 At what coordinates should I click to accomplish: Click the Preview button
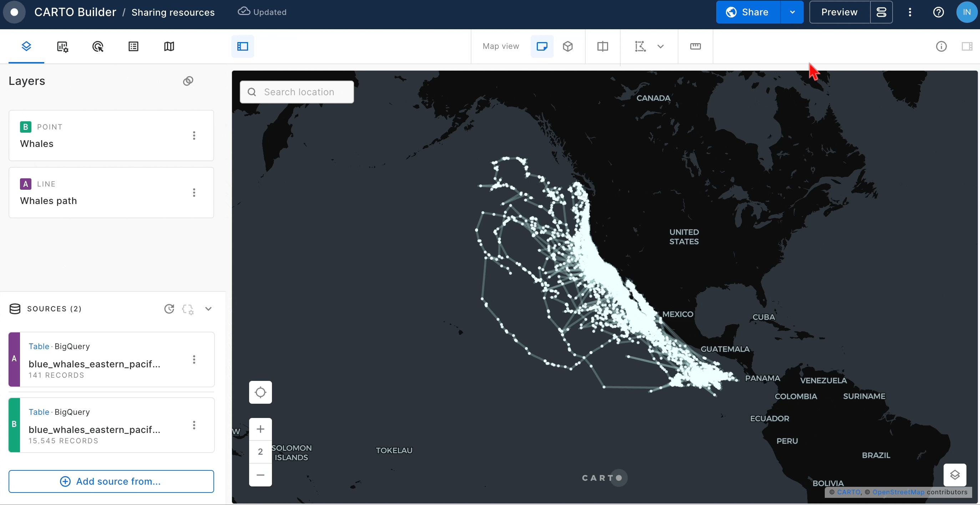839,12
